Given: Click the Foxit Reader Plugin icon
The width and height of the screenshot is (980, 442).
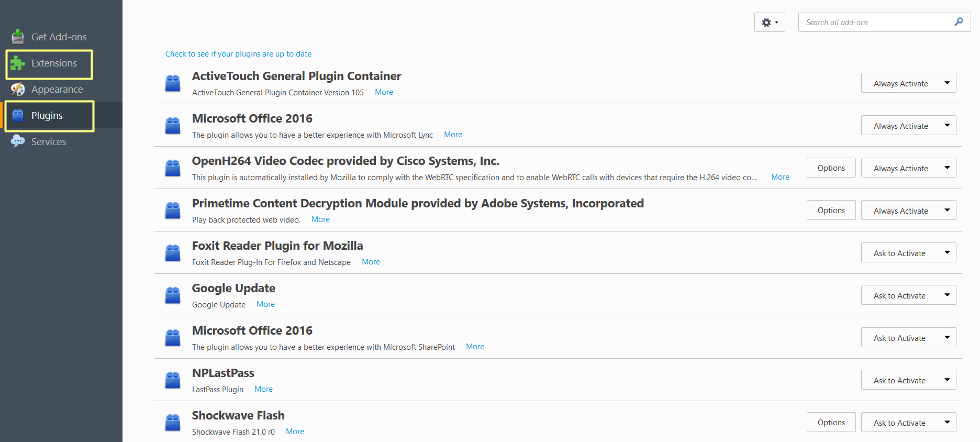Looking at the screenshot, I should point(173,253).
